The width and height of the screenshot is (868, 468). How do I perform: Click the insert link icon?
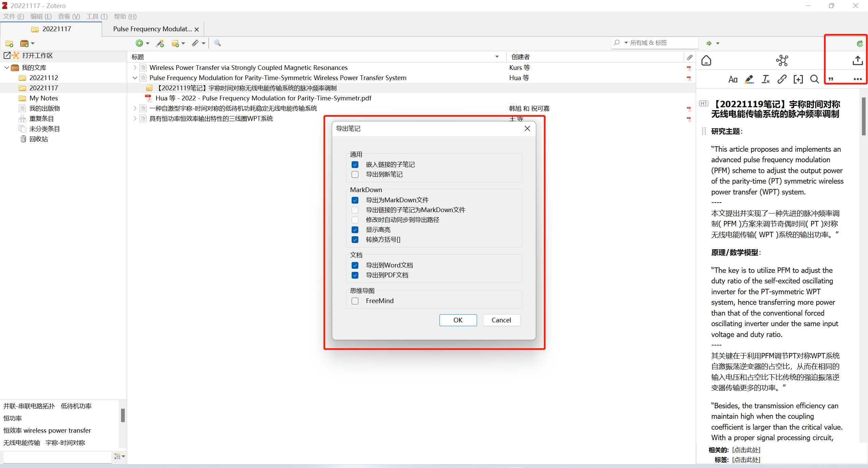782,79
